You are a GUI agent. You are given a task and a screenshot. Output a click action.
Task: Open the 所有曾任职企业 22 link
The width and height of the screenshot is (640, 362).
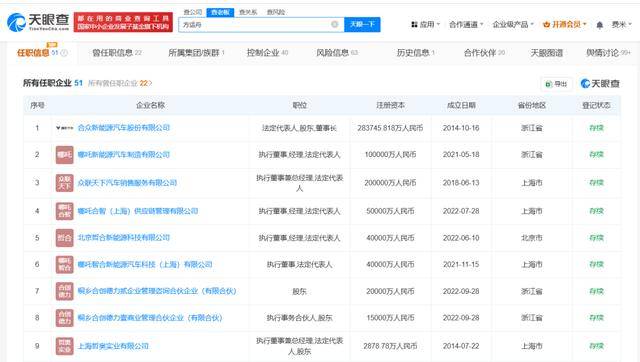(x=120, y=83)
